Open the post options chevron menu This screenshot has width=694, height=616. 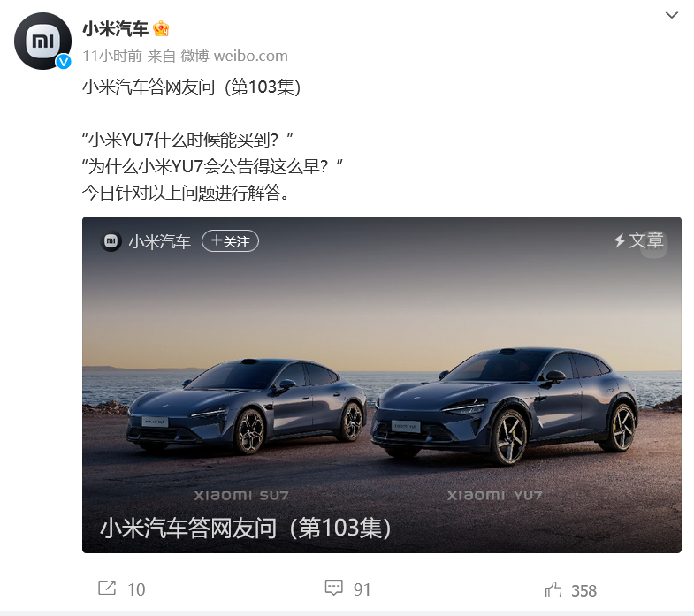pyautogui.click(x=671, y=16)
